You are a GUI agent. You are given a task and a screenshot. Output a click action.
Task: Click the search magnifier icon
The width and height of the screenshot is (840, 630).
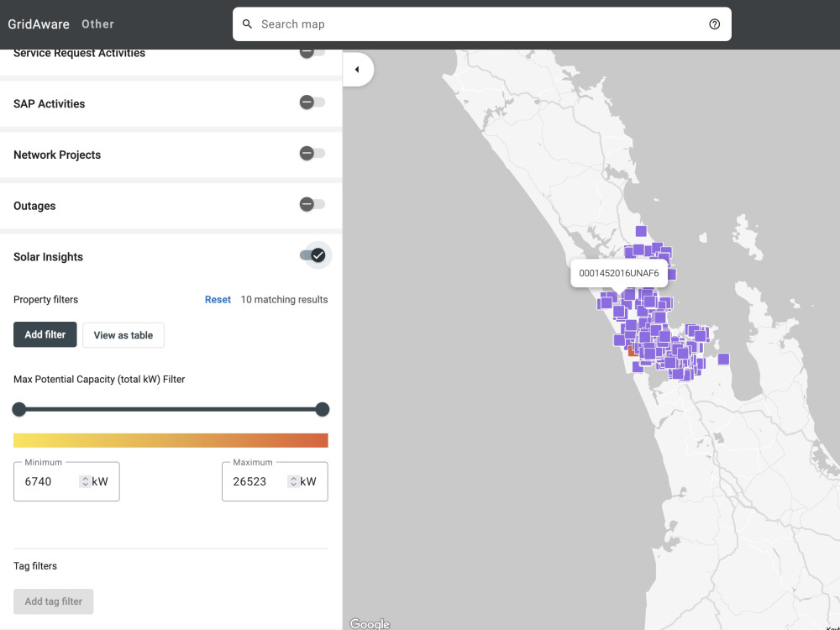(247, 24)
